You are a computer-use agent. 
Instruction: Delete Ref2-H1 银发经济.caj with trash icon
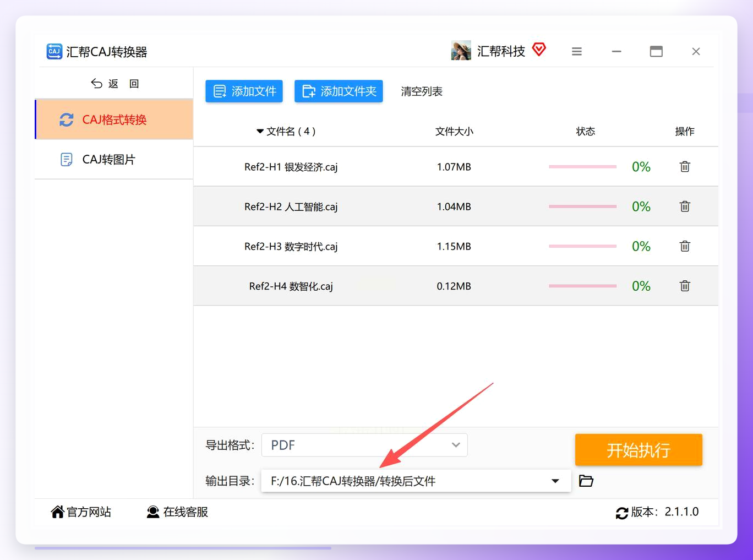point(685,166)
